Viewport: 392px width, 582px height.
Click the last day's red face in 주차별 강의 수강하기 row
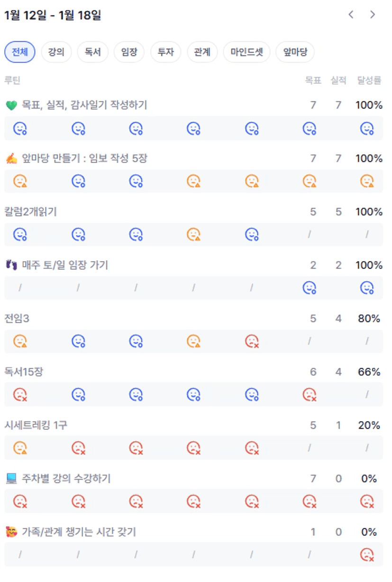[367, 501]
